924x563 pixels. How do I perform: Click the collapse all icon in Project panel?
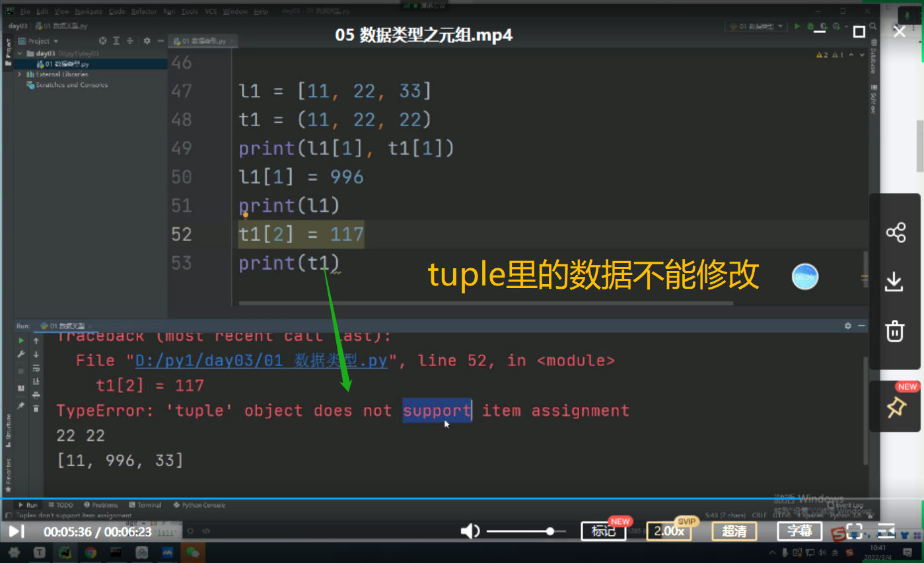tap(131, 41)
